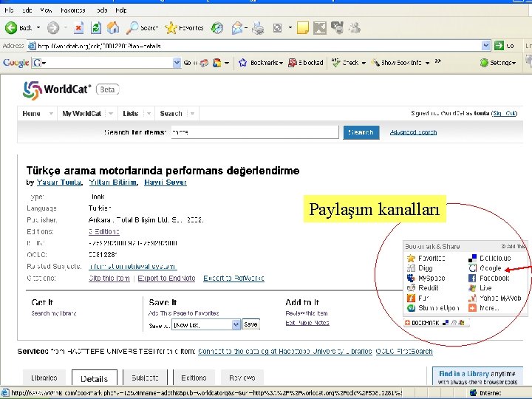
Task: Switch to the Editions tab
Action: [194, 378]
